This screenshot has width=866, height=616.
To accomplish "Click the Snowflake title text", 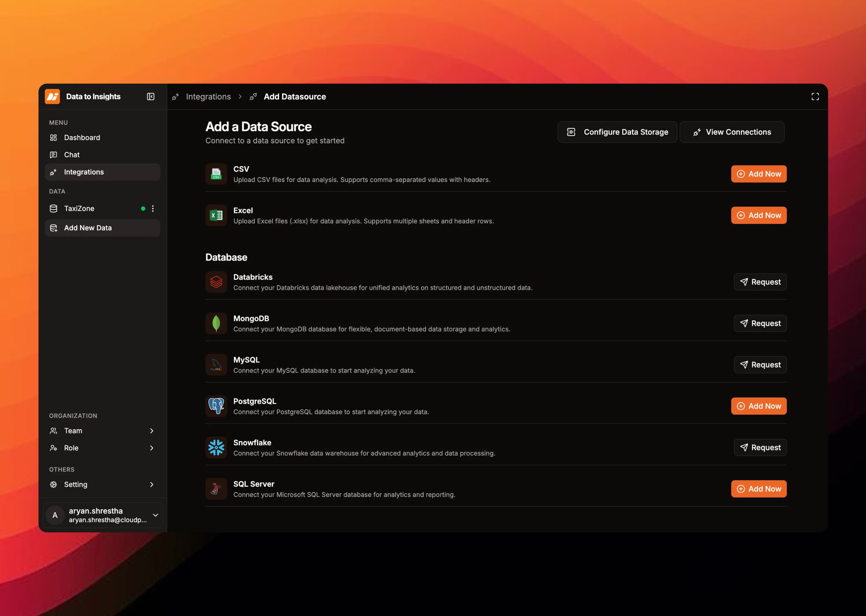I will click(x=252, y=442).
